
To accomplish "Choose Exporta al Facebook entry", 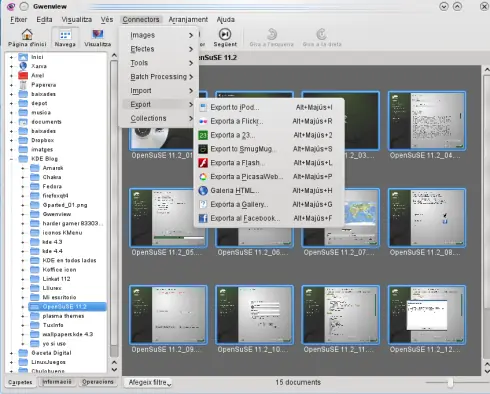I will click(x=269, y=218).
